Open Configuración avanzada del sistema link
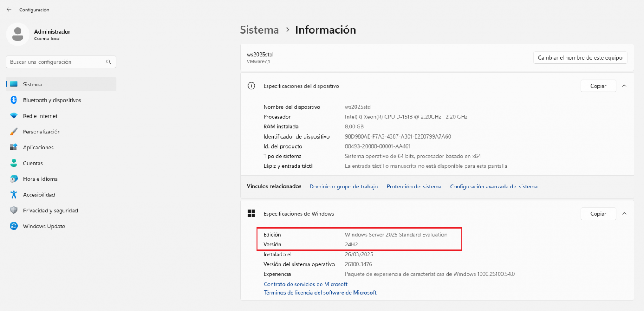 (x=493, y=186)
